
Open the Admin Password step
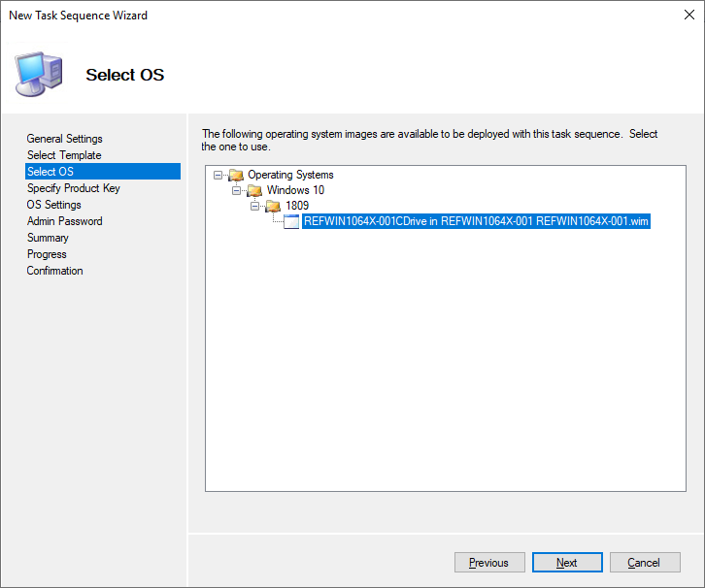[65, 221]
